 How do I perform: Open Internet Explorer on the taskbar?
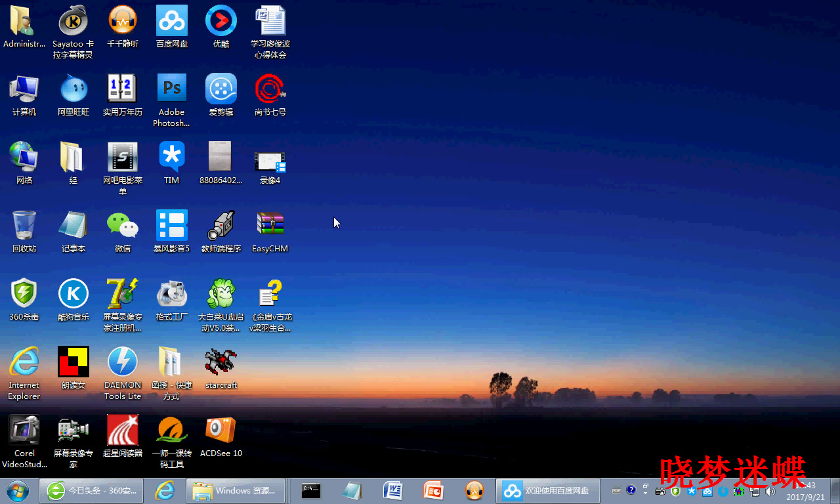[164, 490]
